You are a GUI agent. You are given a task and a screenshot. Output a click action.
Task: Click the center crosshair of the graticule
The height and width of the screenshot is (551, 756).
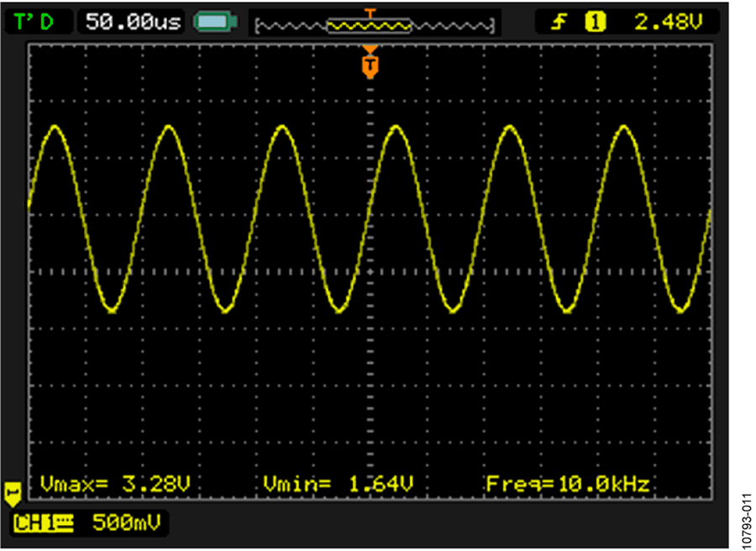(370, 271)
